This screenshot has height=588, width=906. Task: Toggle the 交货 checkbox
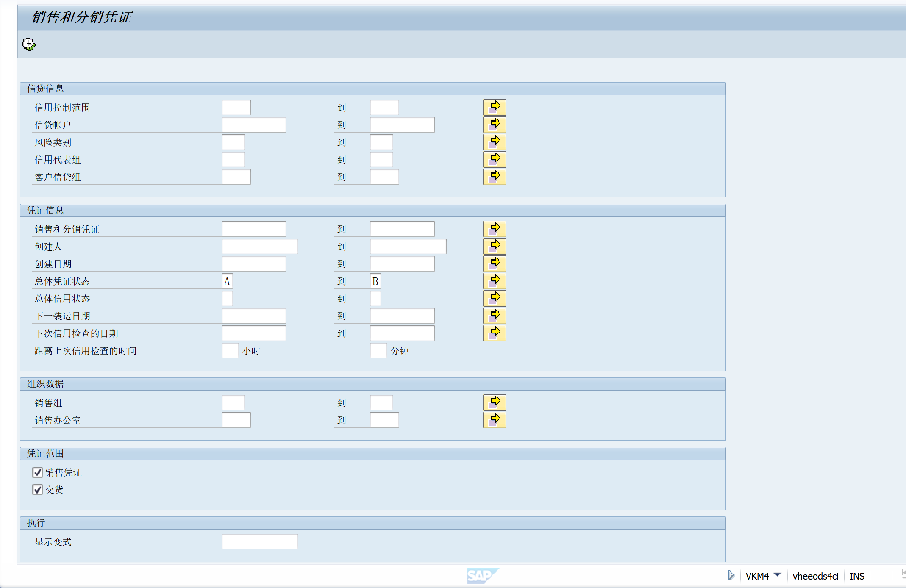coord(38,489)
